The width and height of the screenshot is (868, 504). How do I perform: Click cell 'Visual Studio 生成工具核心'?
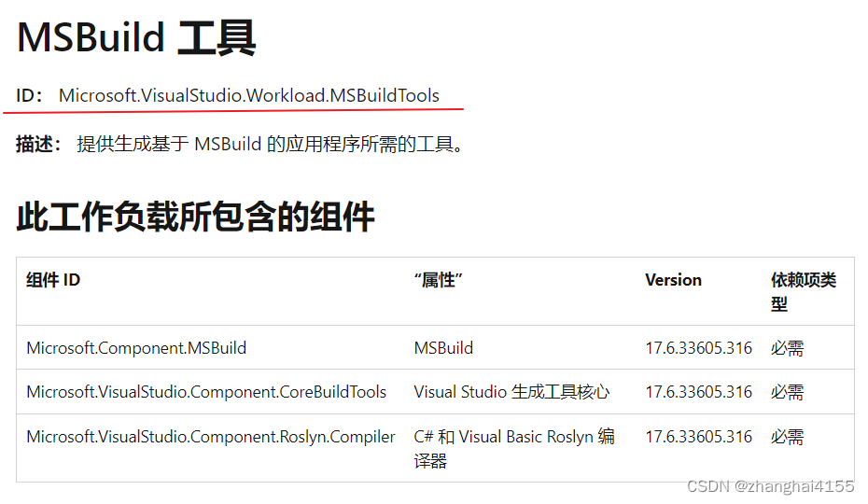click(511, 392)
